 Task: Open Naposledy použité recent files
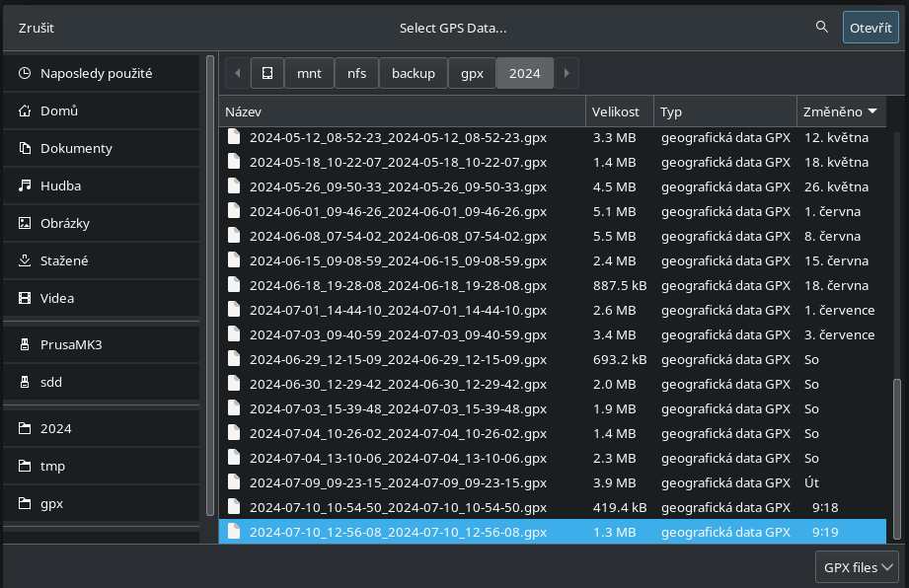click(x=96, y=73)
